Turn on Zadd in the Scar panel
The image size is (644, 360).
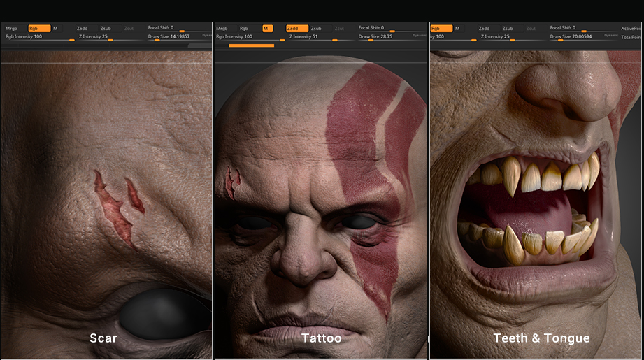tap(83, 29)
